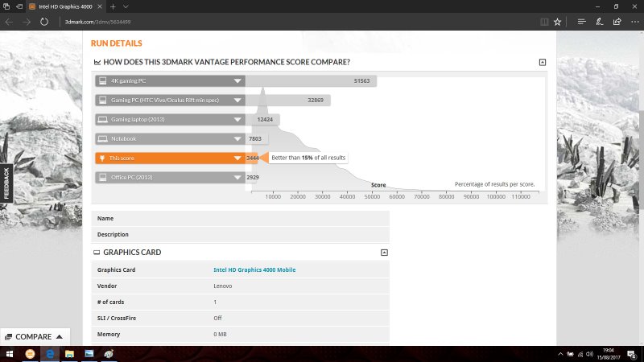The width and height of the screenshot is (644, 362).
Task: Collapse the score comparison section
Action: pos(543,63)
